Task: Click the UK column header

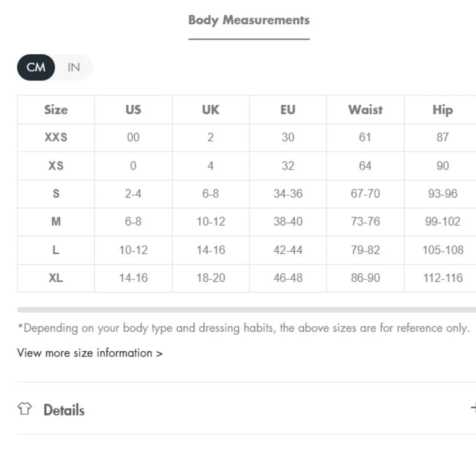Action: (x=210, y=109)
